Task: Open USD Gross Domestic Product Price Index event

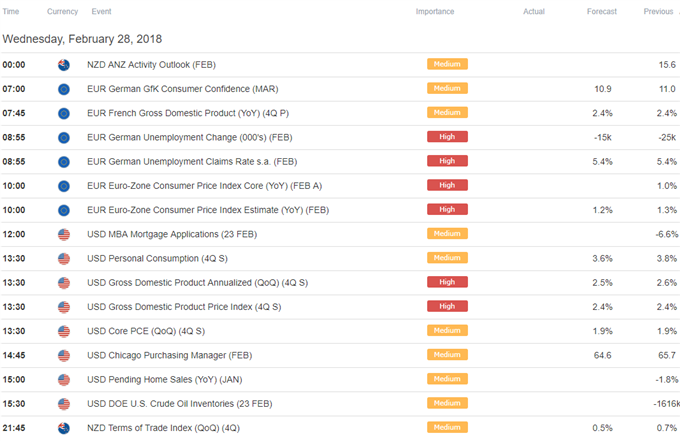Action: pyautogui.click(x=184, y=307)
